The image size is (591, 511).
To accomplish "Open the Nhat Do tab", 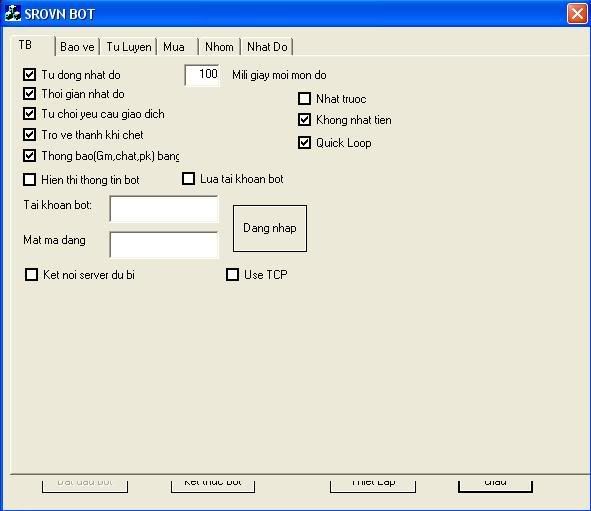I will (267, 47).
